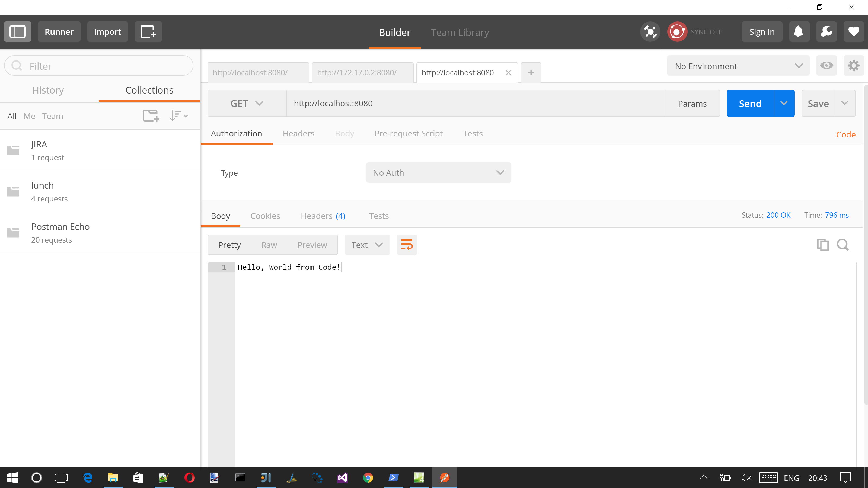The image size is (868, 488).
Task: Open Windows Start menu
Action: point(12,477)
